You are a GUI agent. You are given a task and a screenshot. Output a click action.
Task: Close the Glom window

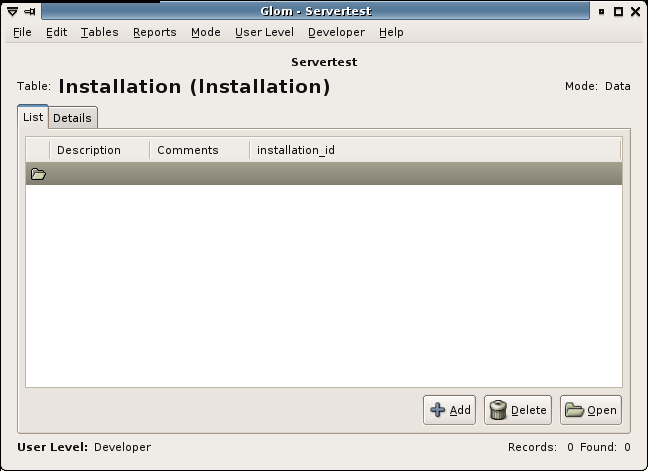[x=636, y=12]
